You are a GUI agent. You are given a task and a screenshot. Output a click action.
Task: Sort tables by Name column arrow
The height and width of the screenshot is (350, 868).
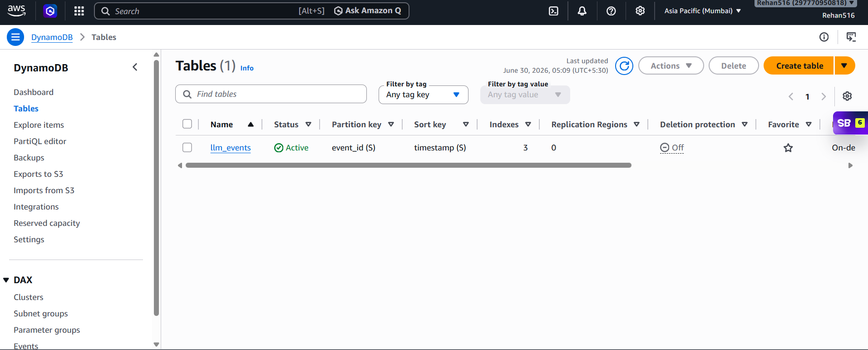point(251,125)
